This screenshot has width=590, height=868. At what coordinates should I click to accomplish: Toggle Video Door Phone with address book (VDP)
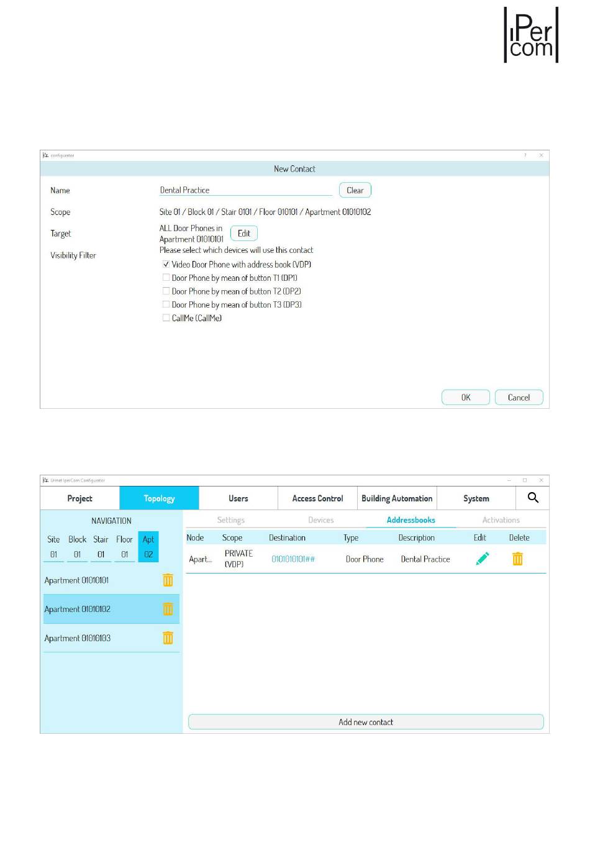click(166, 264)
